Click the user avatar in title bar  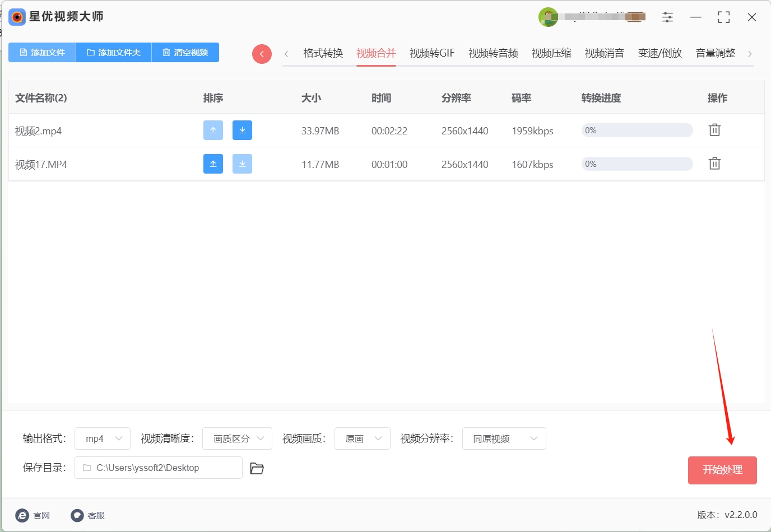(548, 17)
